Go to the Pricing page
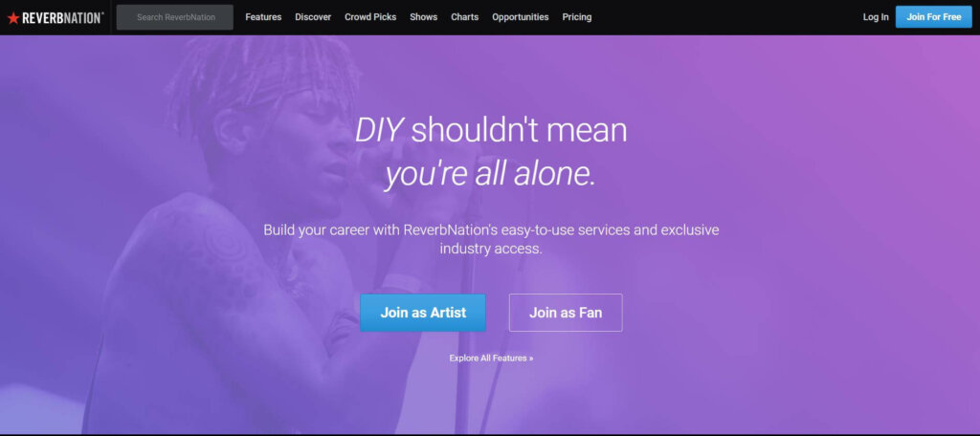 [x=577, y=17]
